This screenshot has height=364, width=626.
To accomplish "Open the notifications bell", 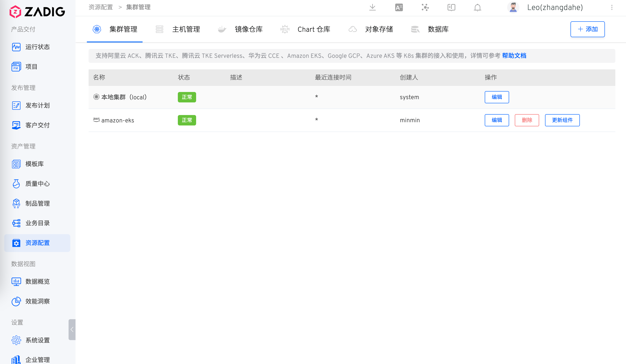I will [478, 7].
